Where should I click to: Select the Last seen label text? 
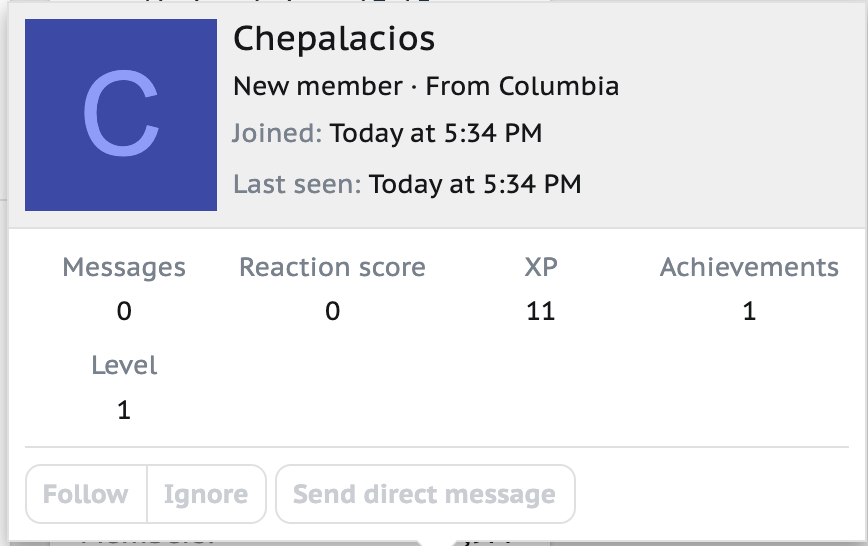point(297,184)
